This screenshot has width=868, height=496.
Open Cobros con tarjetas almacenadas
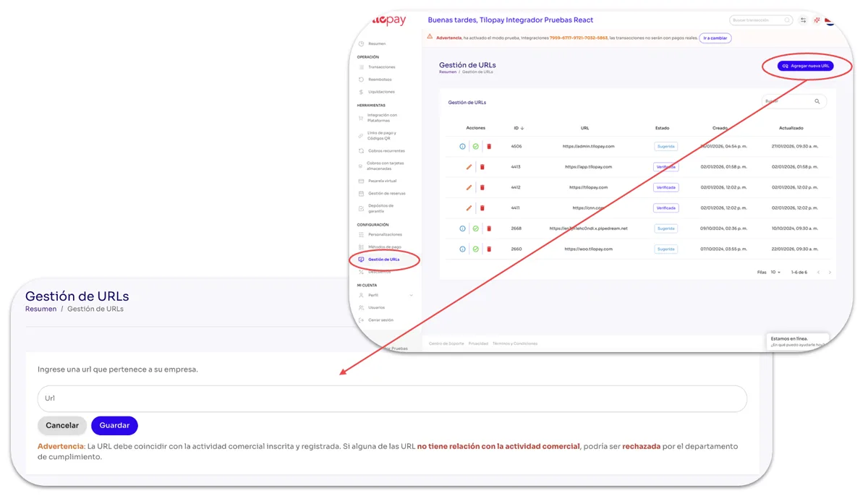pos(385,166)
